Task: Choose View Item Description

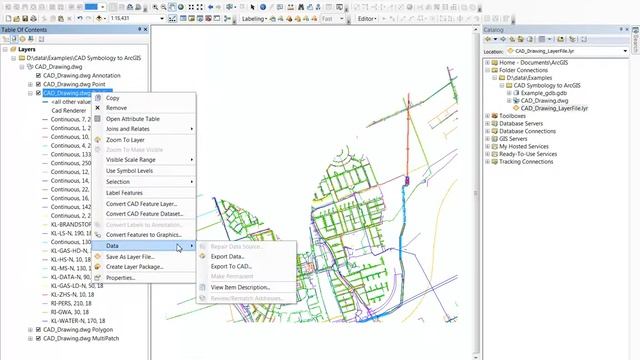Action: click(247, 287)
